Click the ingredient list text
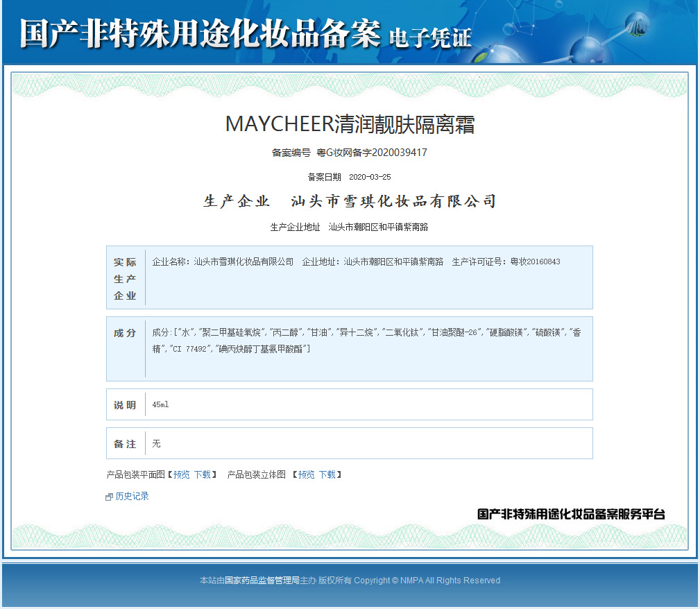This screenshot has height=609, width=700. (366, 341)
